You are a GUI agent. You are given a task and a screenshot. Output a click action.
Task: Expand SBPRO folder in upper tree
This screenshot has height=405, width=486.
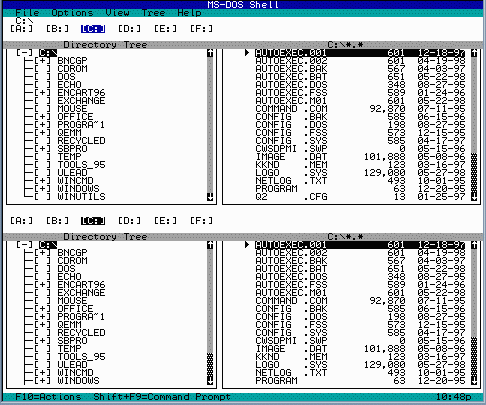point(43,149)
